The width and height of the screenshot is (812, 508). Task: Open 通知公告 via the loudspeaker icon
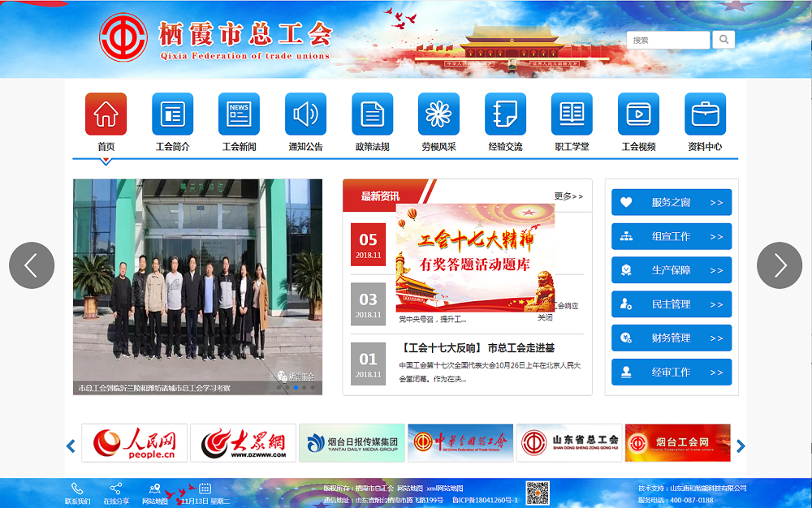[305, 114]
